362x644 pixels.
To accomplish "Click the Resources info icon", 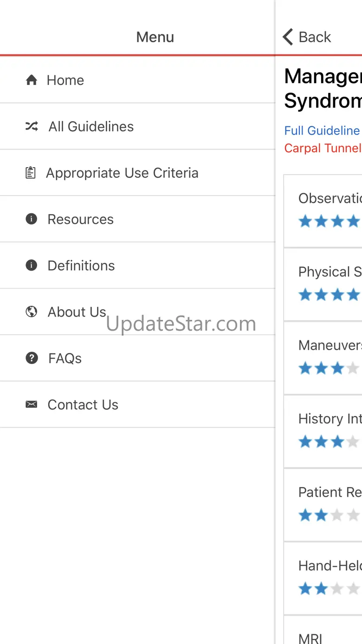I will [x=31, y=219].
